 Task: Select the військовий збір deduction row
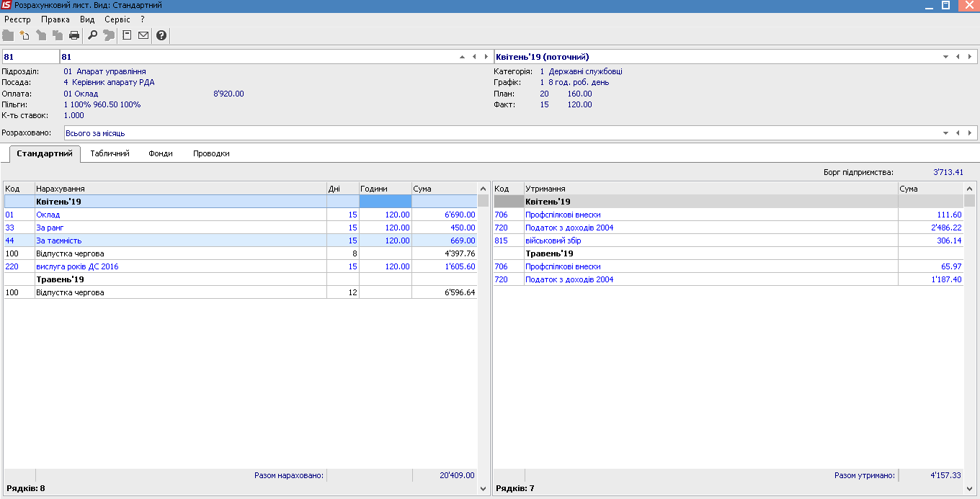click(729, 240)
